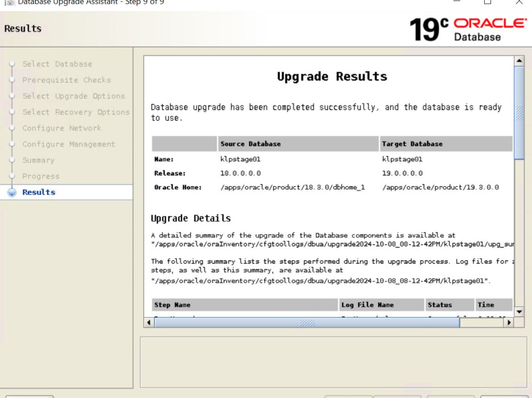Click the Upgrade Results title
Screen dimensions: 532x398
332,77
